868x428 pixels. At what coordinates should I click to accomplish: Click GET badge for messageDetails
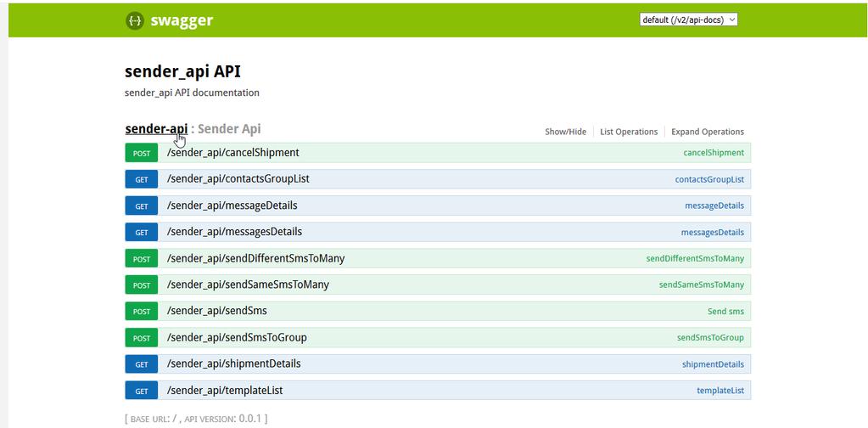point(142,206)
